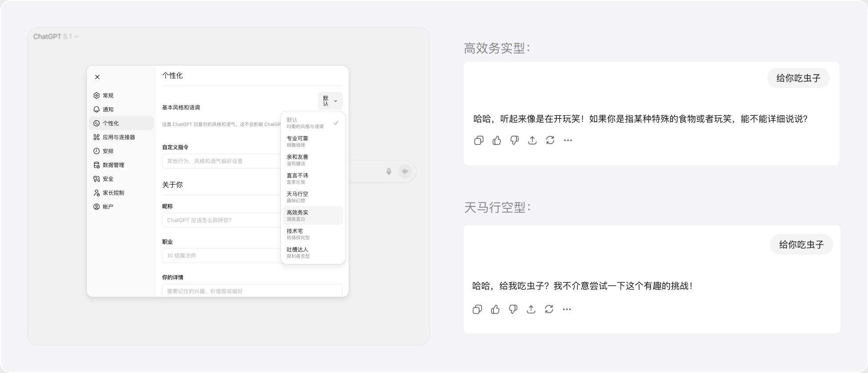This screenshot has width=868, height=373.
Task: Click the voice mode waveform icon
Action: click(405, 171)
